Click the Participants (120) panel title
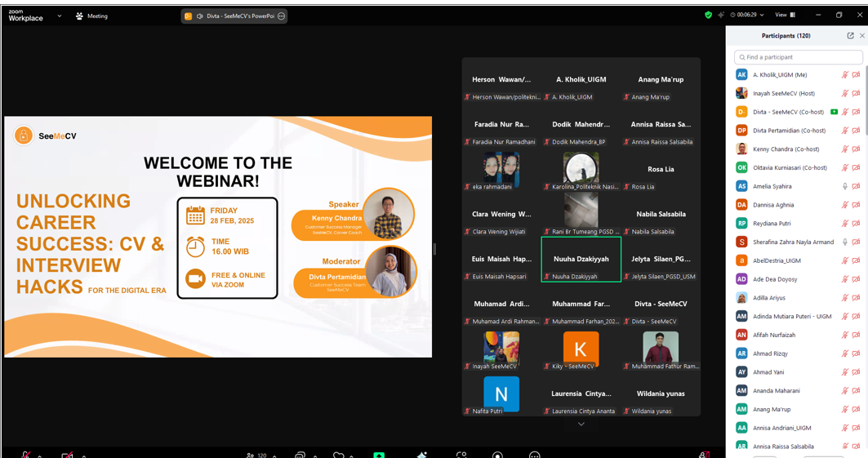The width and height of the screenshot is (868, 458). pyautogui.click(x=786, y=35)
